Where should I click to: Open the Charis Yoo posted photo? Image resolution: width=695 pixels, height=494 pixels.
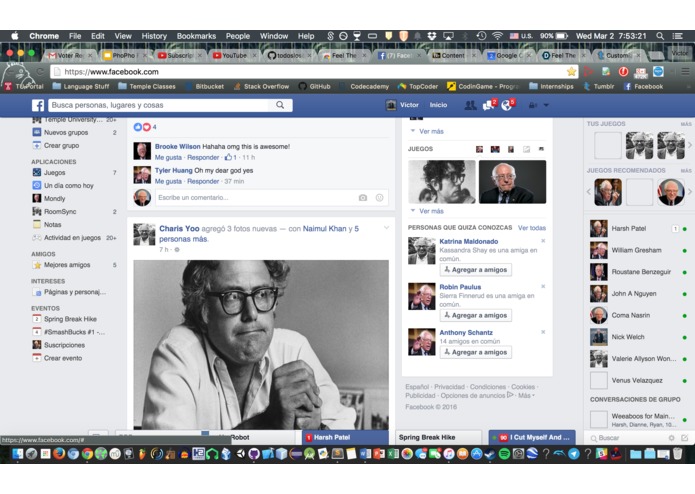click(x=261, y=345)
